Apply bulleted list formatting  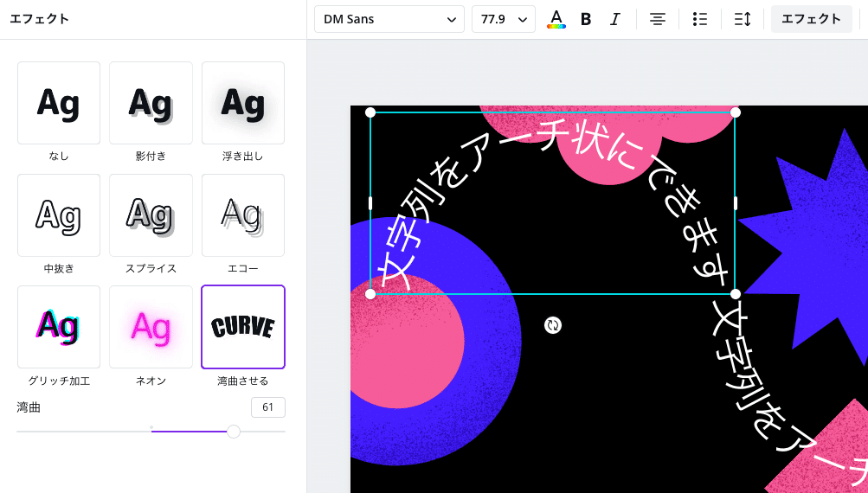click(700, 19)
